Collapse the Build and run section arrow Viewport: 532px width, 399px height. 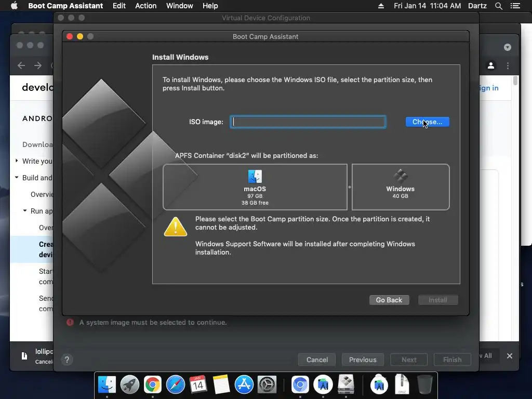tap(17, 177)
